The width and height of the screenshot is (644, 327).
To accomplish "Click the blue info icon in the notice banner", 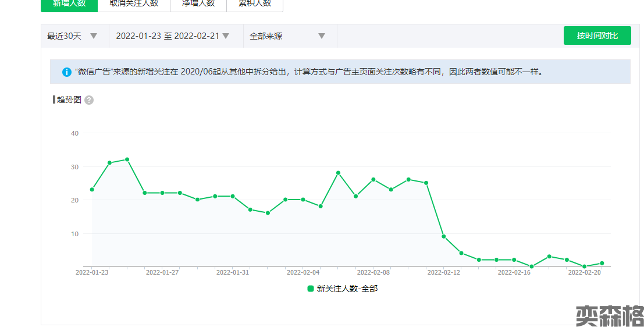I will click(67, 72).
